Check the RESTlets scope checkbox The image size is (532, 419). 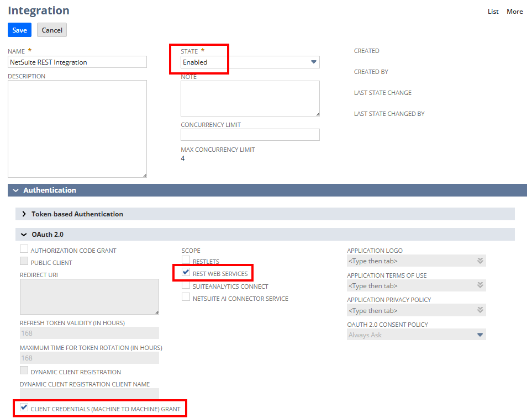[186, 260]
